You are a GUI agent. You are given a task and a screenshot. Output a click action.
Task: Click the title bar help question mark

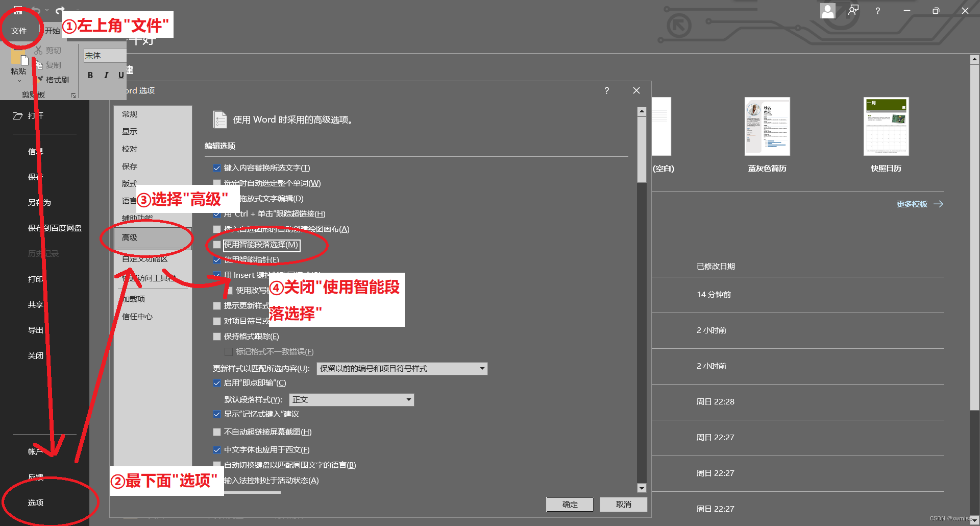877,11
